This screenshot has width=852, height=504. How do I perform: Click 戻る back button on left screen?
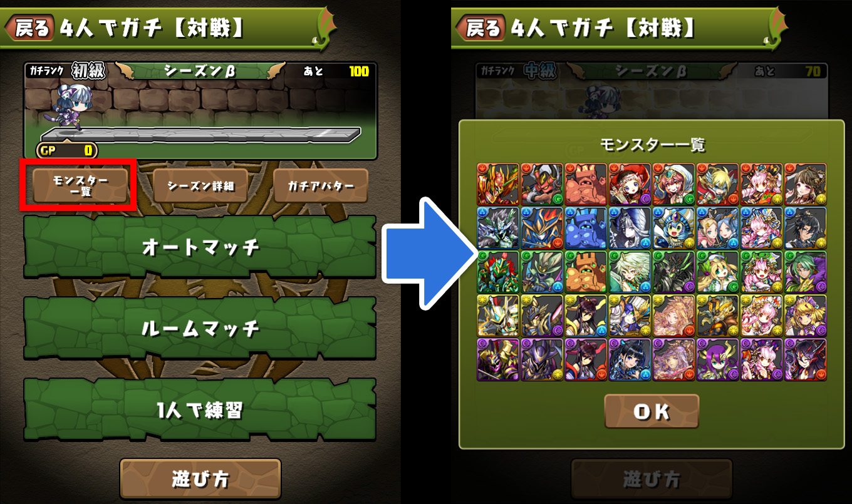(31, 28)
